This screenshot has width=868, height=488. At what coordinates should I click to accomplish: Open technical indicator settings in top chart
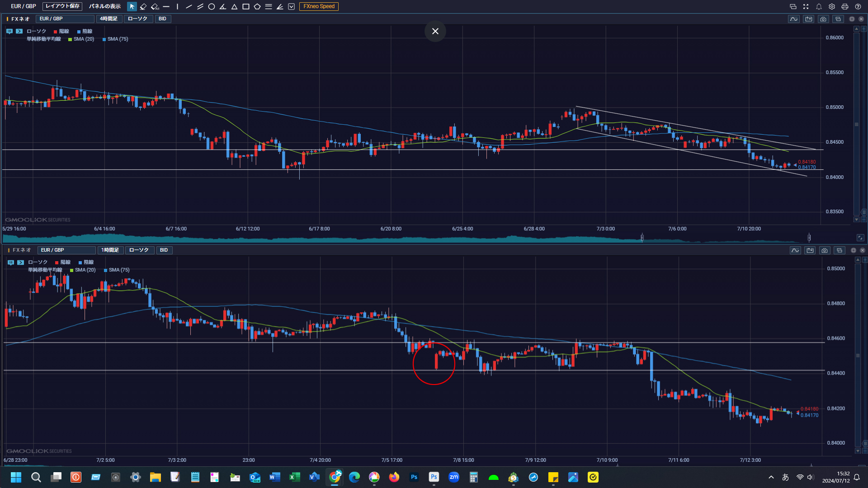click(793, 19)
